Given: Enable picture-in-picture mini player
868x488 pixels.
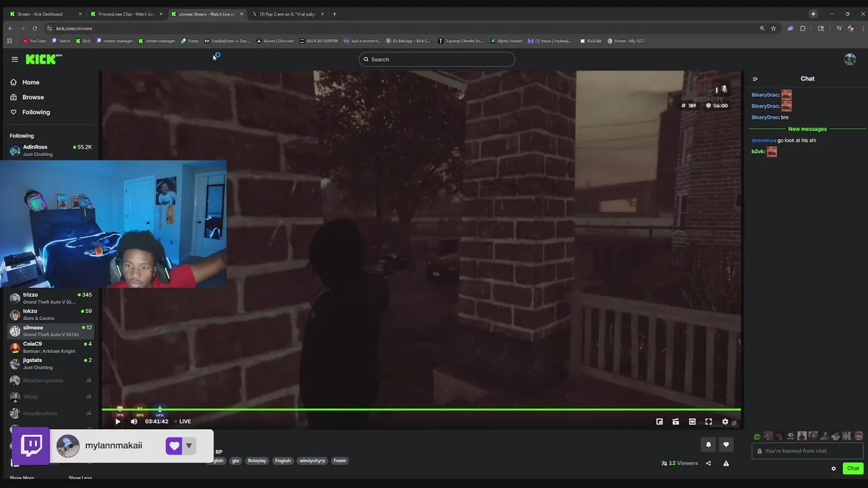Looking at the screenshot, I should (x=659, y=422).
